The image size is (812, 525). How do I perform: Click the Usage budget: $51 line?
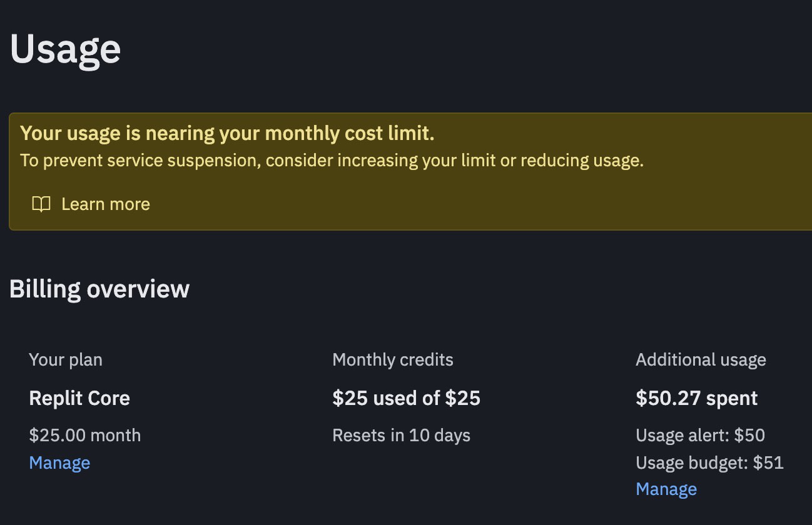click(x=709, y=463)
